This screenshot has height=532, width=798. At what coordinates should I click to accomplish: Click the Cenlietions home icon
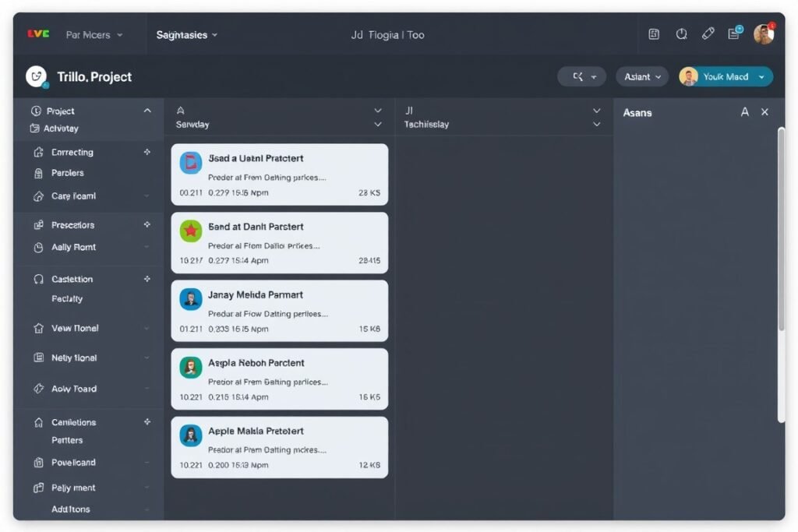[x=38, y=423]
